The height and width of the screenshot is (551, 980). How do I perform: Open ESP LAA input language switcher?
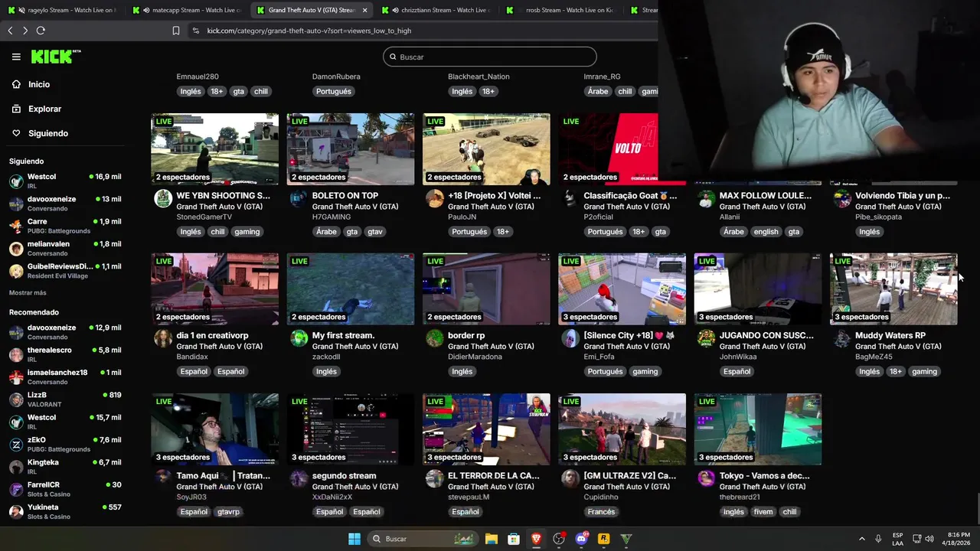(x=897, y=539)
